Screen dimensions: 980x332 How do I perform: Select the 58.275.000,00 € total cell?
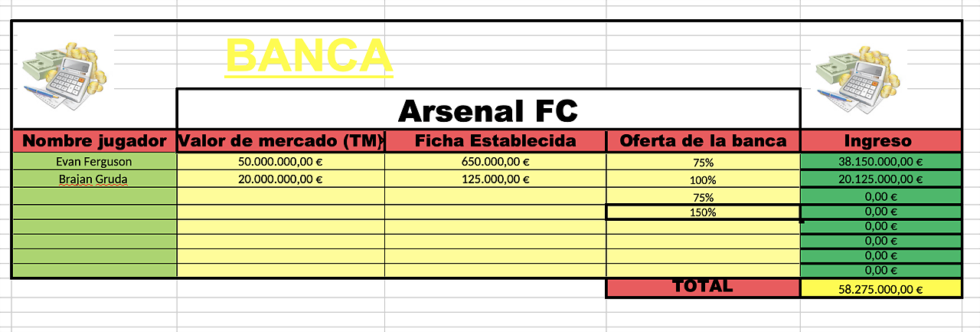click(880, 289)
